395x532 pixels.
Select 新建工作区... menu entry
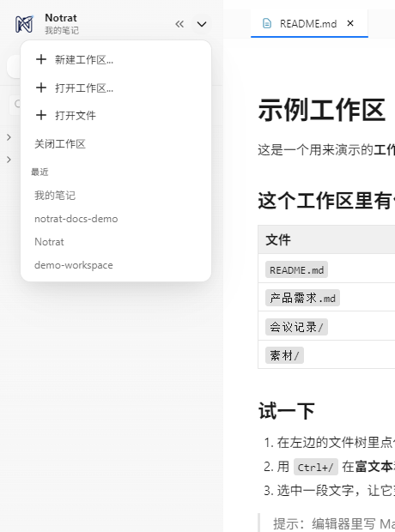tap(116, 60)
